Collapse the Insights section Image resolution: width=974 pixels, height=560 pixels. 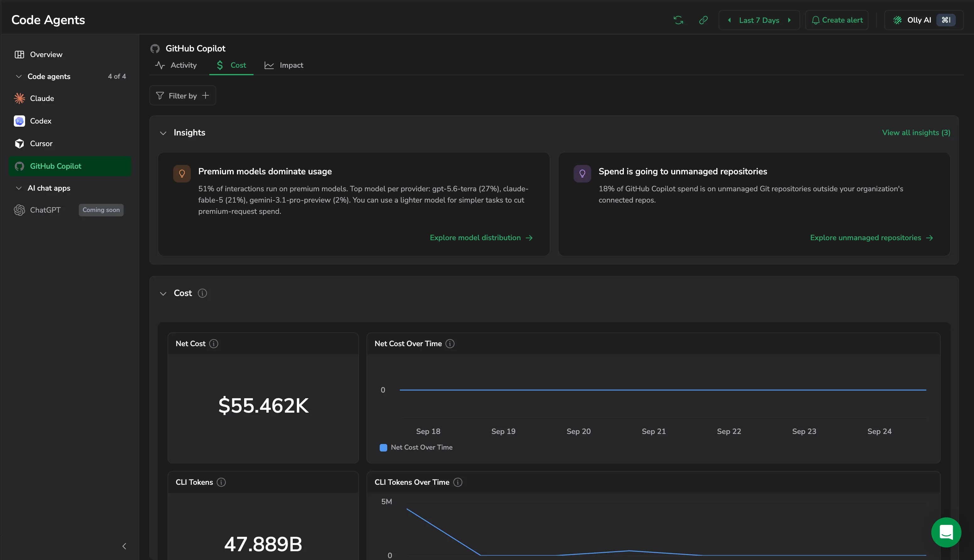click(163, 133)
